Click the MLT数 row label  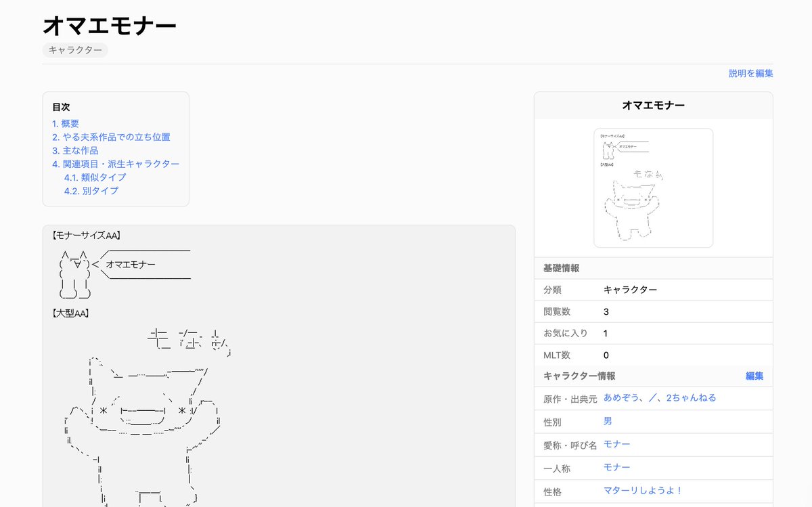point(557,355)
